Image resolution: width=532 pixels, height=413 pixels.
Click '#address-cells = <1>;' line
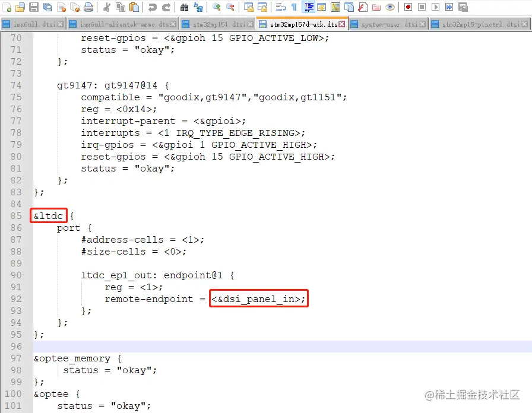142,239
